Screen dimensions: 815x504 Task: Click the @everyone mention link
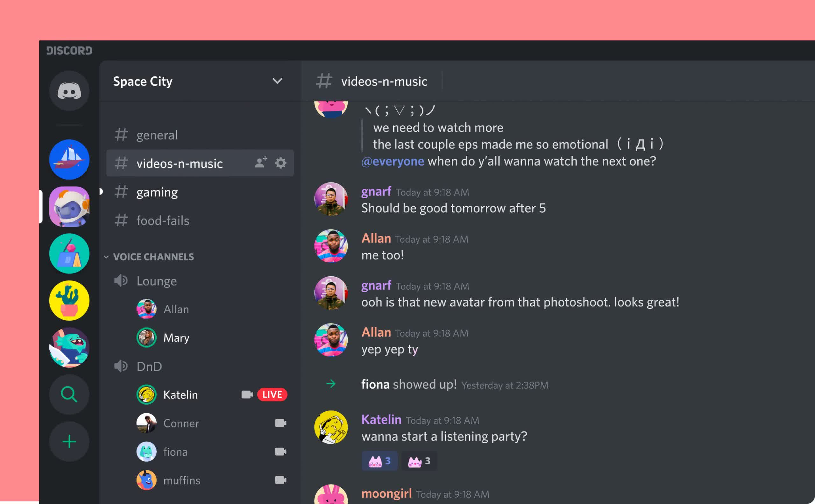(x=393, y=161)
